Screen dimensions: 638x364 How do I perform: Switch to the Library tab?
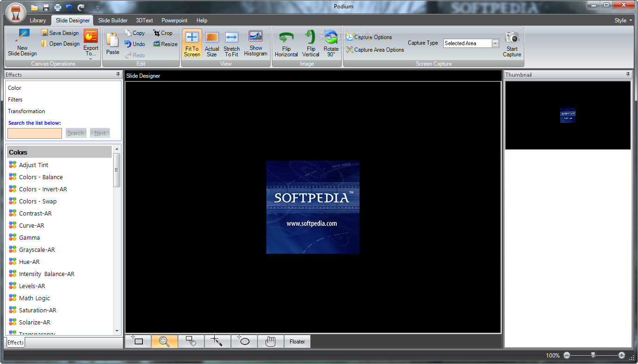pyautogui.click(x=38, y=20)
